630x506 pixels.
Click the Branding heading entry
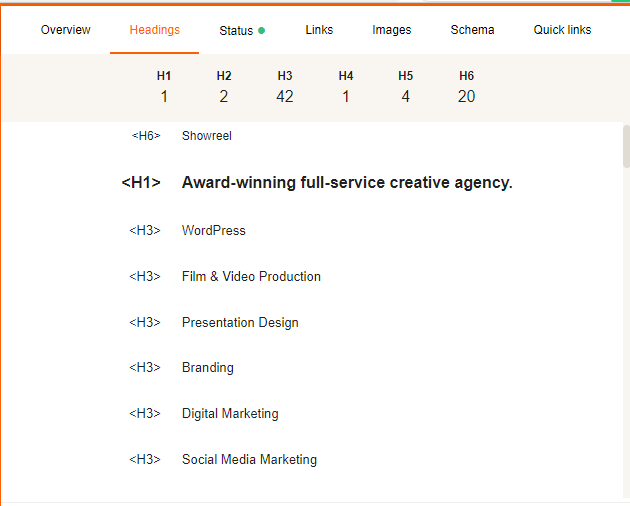click(207, 368)
